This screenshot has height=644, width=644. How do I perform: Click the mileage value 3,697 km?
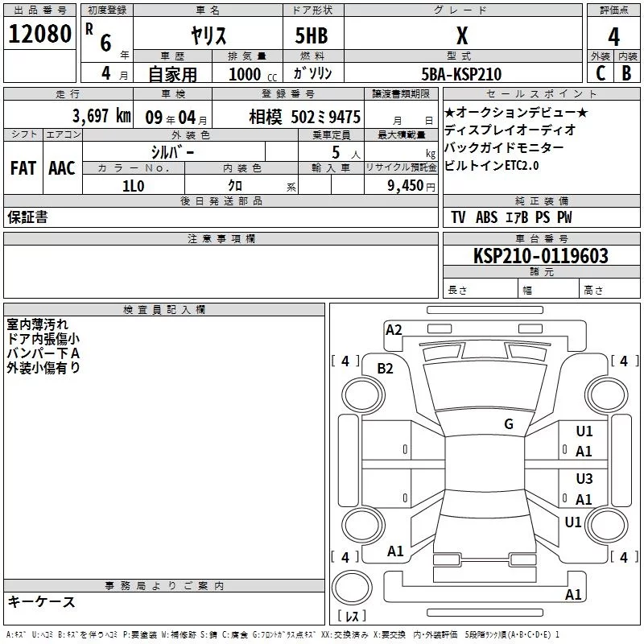[x=101, y=115]
